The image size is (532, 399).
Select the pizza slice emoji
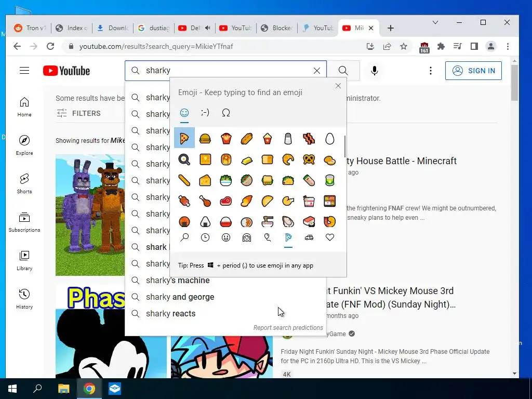(184, 138)
